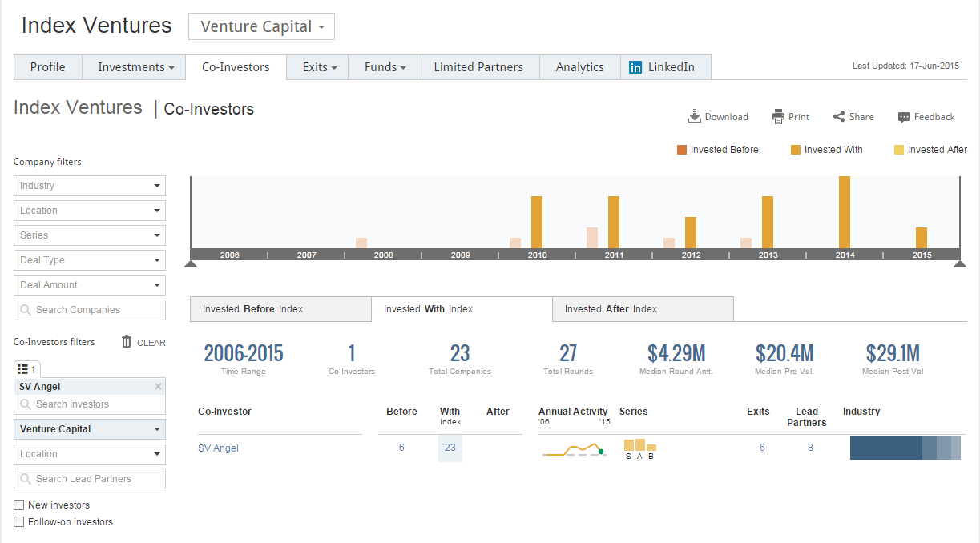Click the highlighted 23 With Index count
The height and width of the screenshot is (543, 980).
point(450,448)
